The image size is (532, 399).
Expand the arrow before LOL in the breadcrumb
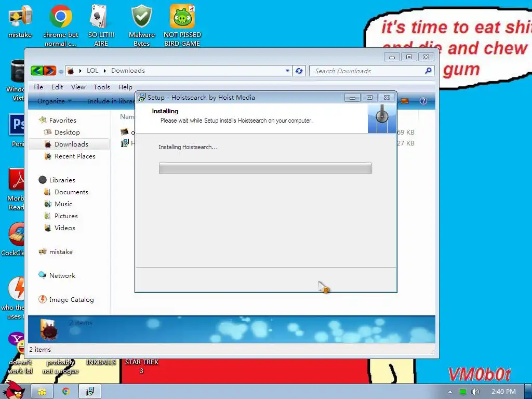click(x=81, y=71)
